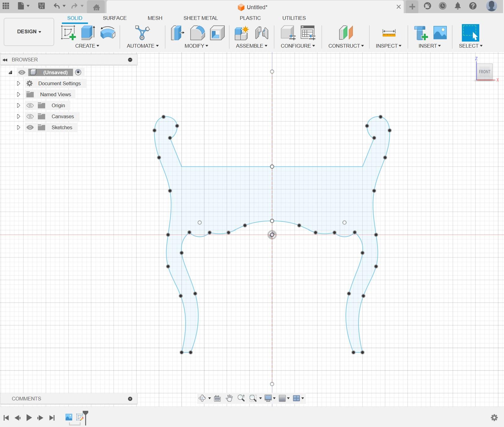The image size is (504, 427).
Task: Click the Zoom magnifier tool
Action: pos(241,398)
